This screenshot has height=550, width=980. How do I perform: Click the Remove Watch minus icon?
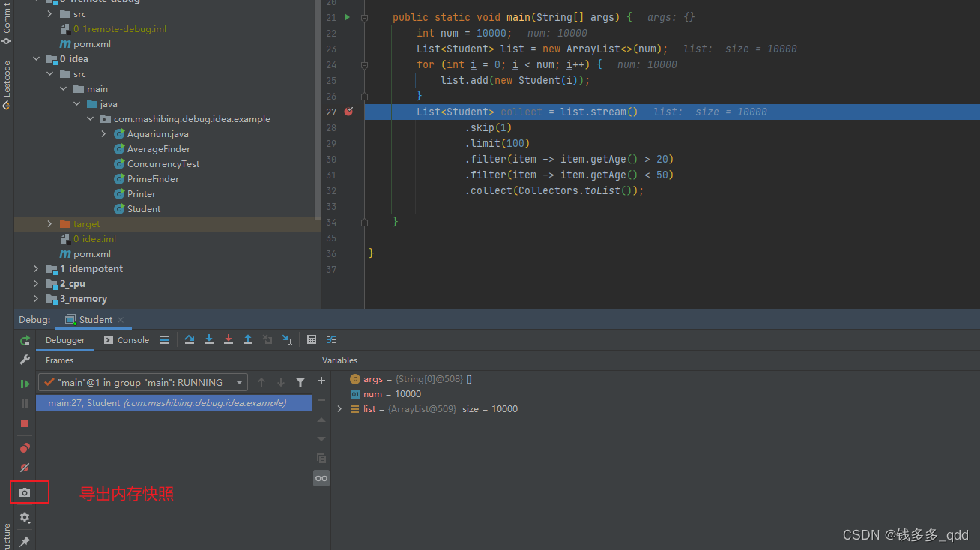click(321, 400)
